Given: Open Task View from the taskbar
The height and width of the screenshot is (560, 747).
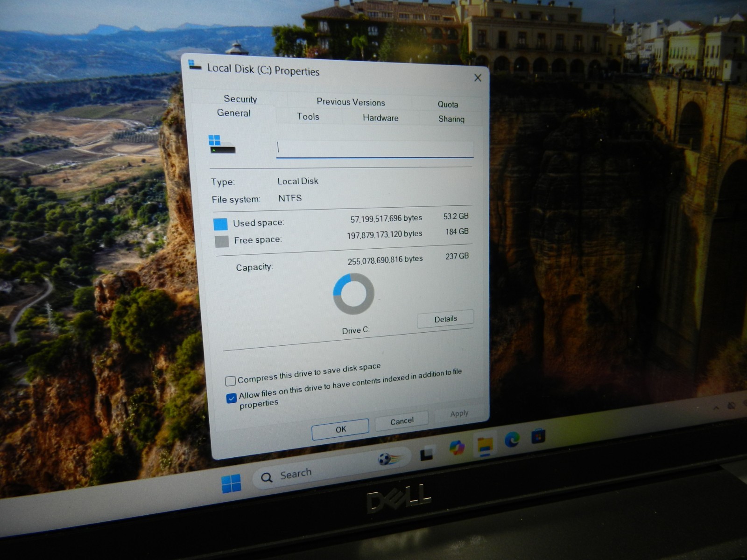Looking at the screenshot, I should click(427, 453).
